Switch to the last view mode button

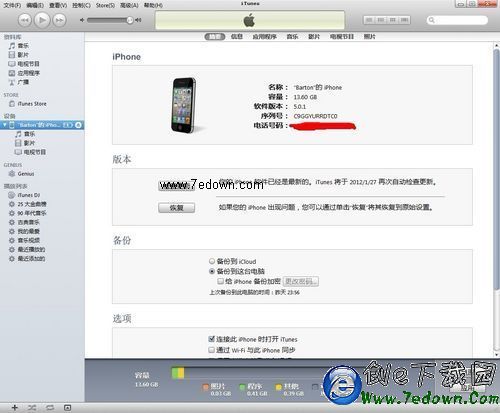[x=404, y=20]
